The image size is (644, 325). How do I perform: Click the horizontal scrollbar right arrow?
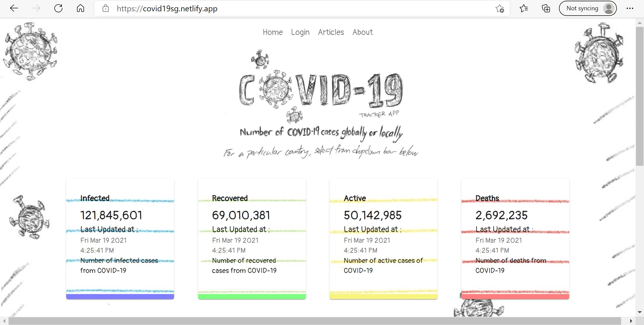[631, 321]
